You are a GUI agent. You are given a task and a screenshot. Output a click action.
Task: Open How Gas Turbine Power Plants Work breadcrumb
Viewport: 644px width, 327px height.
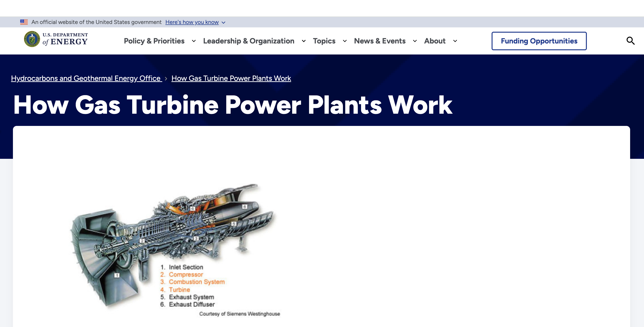[231, 78]
